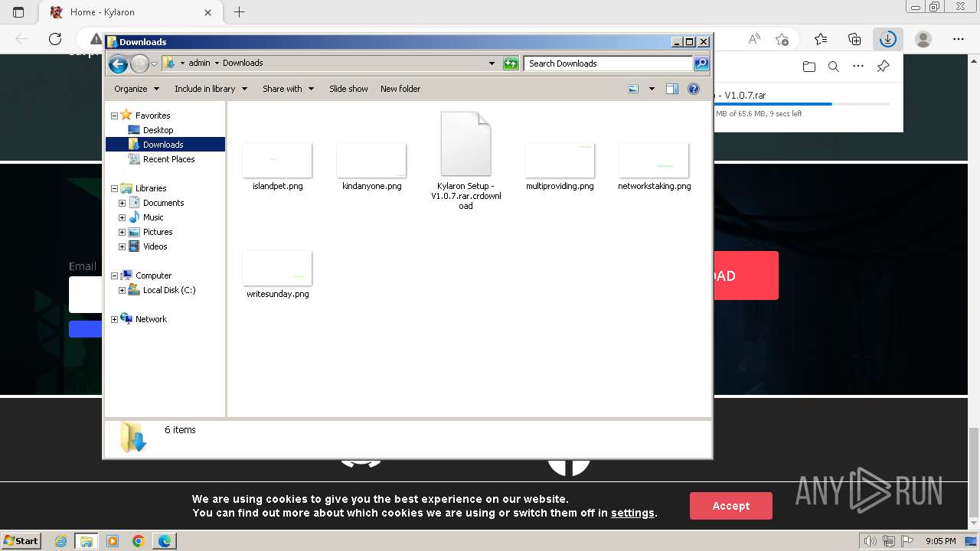Select the networkstaking.png file thumbnail
This screenshot has width=980, height=551.
[x=654, y=161]
